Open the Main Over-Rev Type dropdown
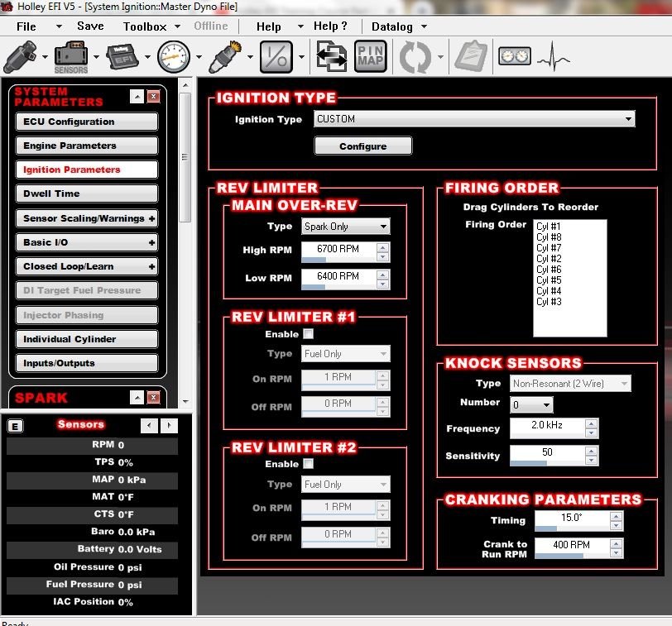The width and height of the screenshot is (672, 626). click(x=344, y=226)
